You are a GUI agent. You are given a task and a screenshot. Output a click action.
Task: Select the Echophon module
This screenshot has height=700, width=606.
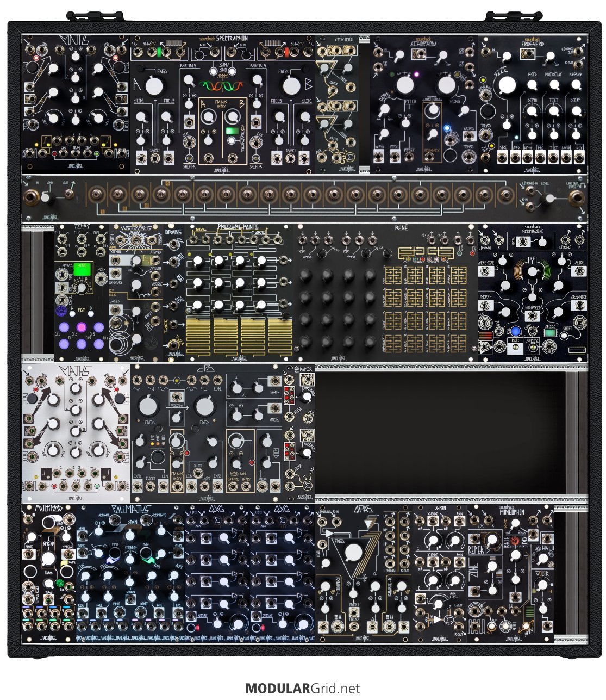(x=424, y=104)
